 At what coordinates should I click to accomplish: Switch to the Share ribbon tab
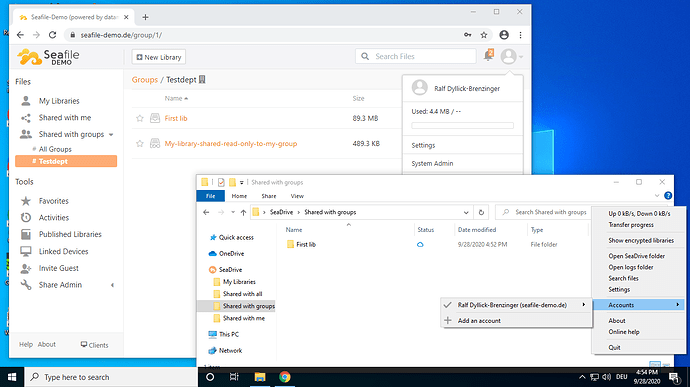[269, 196]
